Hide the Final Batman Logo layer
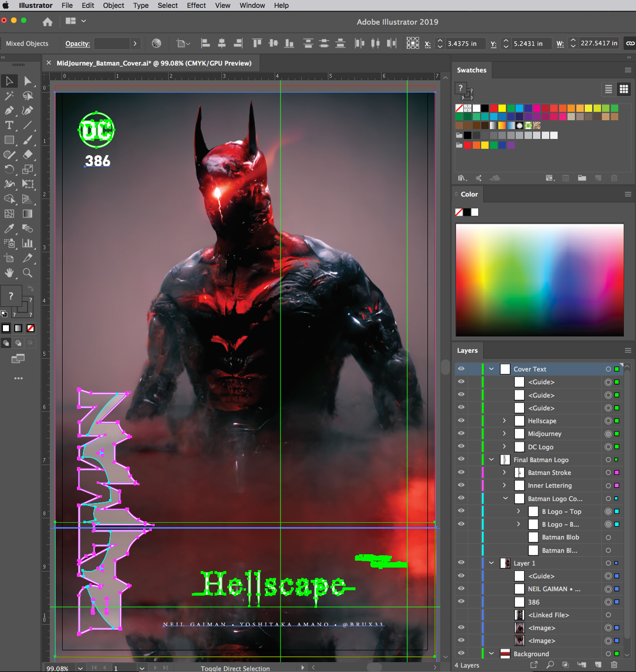Viewport: 636px width, 672px height. click(461, 460)
